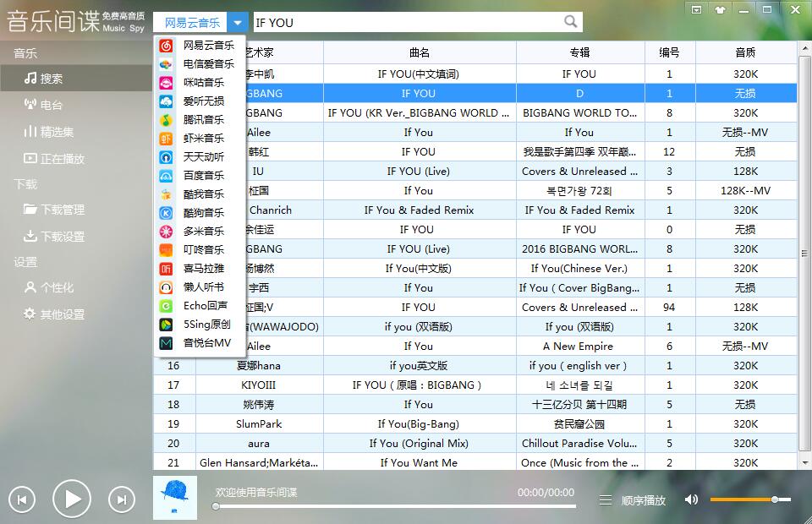Select 虾米音乐 source
Viewport: 812px width, 524px height.
200,139
